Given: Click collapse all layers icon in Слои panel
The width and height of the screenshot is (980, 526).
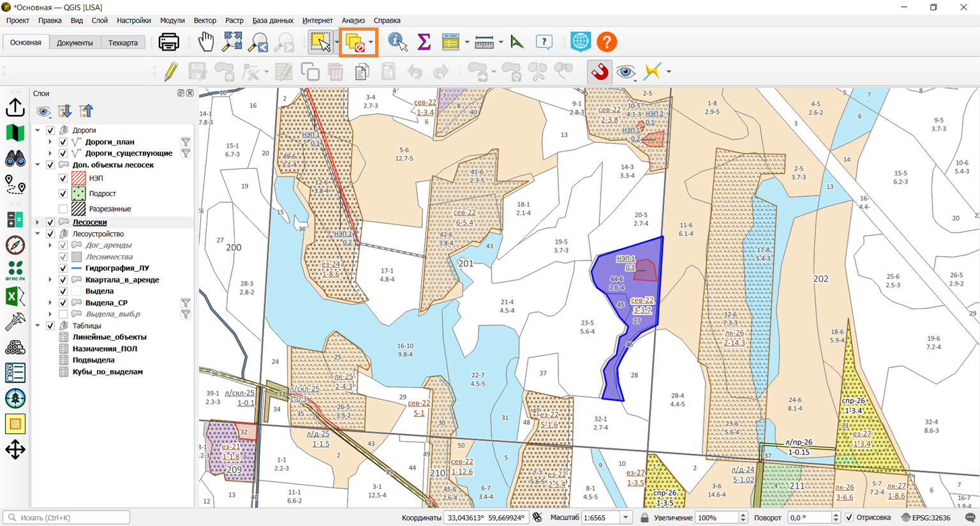Looking at the screenshot, I should coord(86,112).
